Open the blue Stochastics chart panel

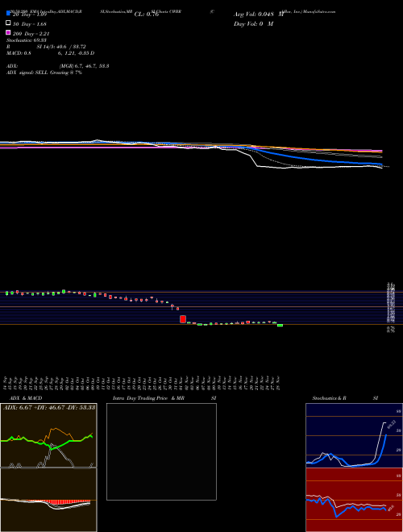[354, 435]
